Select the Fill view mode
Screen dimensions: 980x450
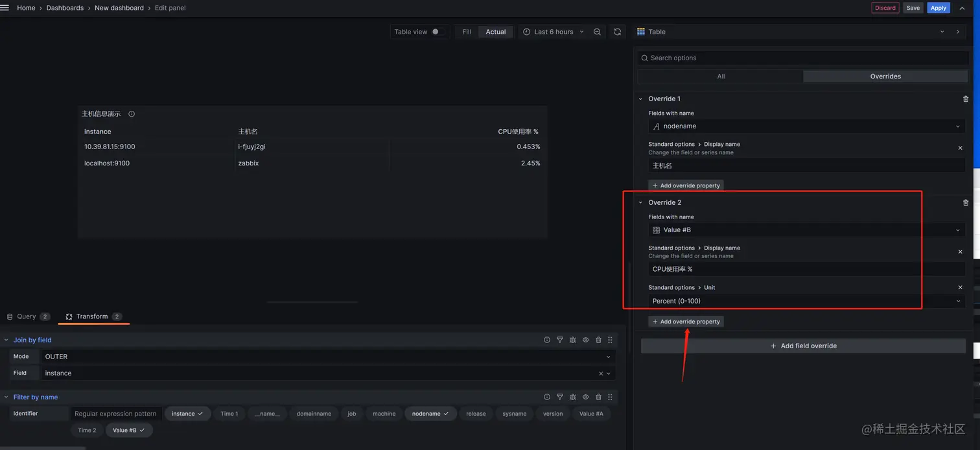tap(467, 32)
